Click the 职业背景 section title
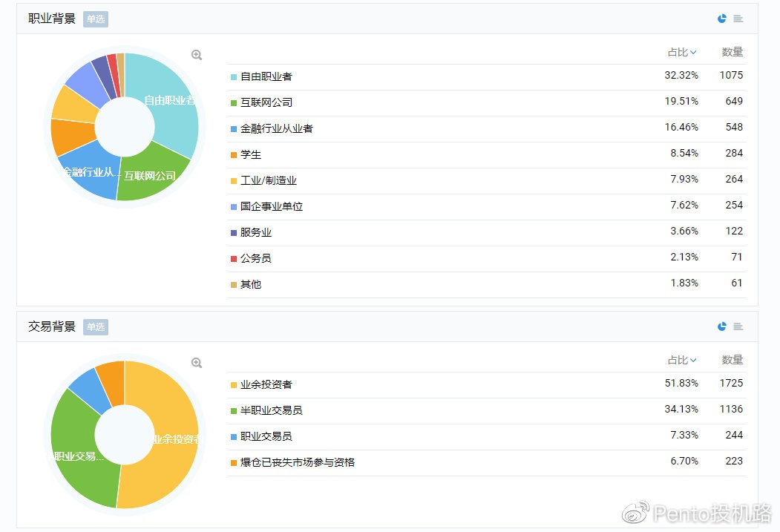The width and height of the screenshot is (780, 532). (x=52, y=19)
